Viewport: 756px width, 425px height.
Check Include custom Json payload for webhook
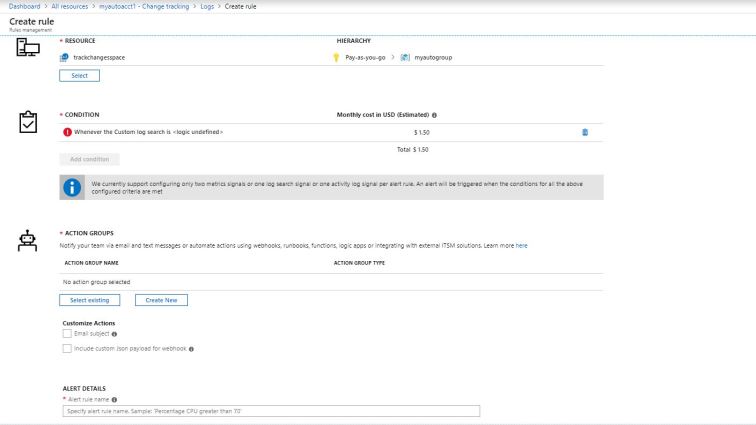coord(67,349)
